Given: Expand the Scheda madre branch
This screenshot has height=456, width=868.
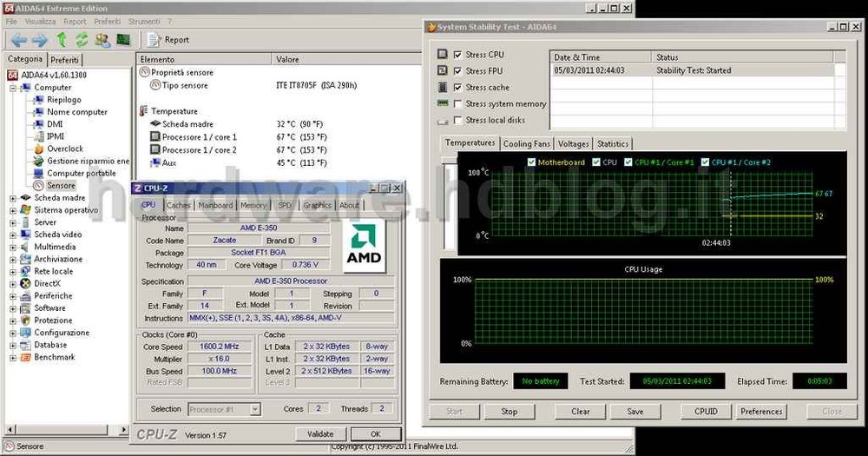Looking at the screenshot, I should (x=13, y=198).
